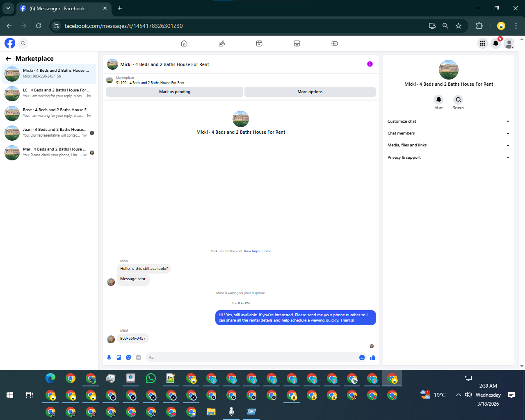Open the Notifications bell
Image resolution: width=525 pixels, height=420 pixels.
pyautogui.click(x=496, y=43)
